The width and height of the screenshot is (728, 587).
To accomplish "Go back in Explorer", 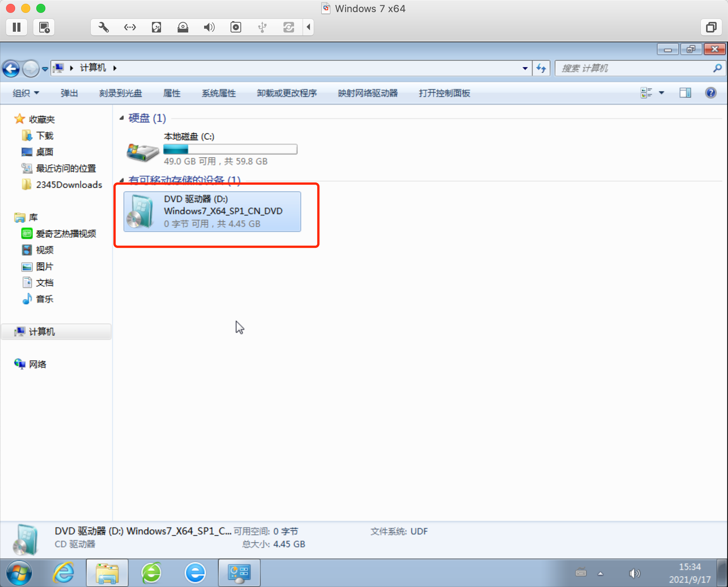I will [11, 69].
